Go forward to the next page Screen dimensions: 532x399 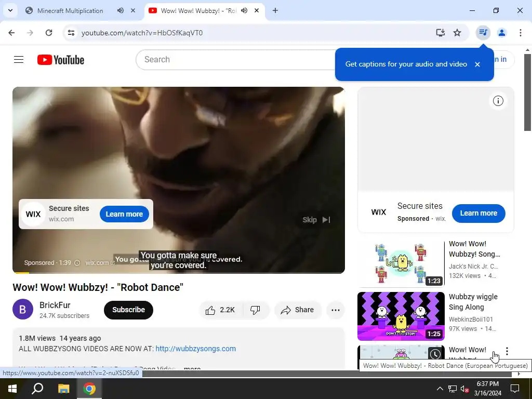(x=30, y=33)
